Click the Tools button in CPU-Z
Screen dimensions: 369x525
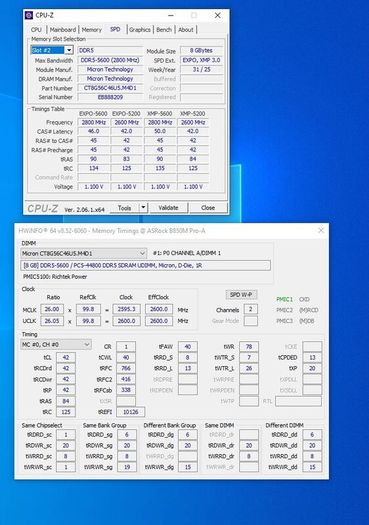click(124, 208)
